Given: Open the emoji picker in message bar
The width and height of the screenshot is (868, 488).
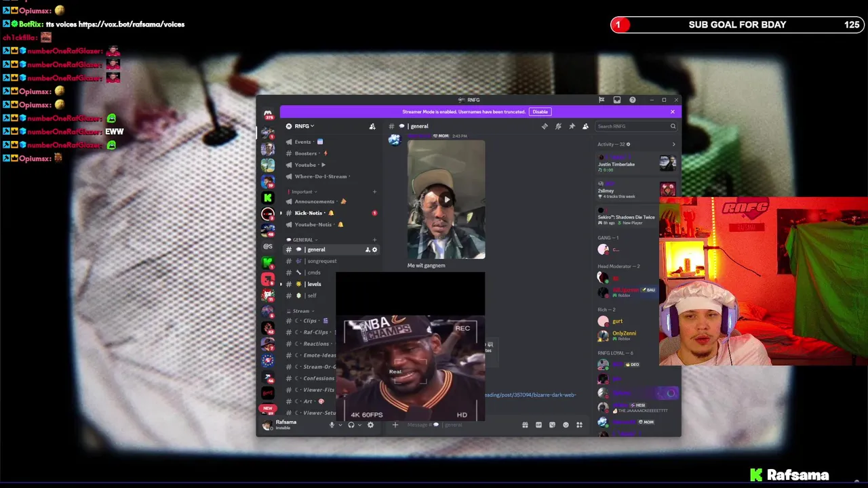Looking at the screenshot, I should 566,425.
